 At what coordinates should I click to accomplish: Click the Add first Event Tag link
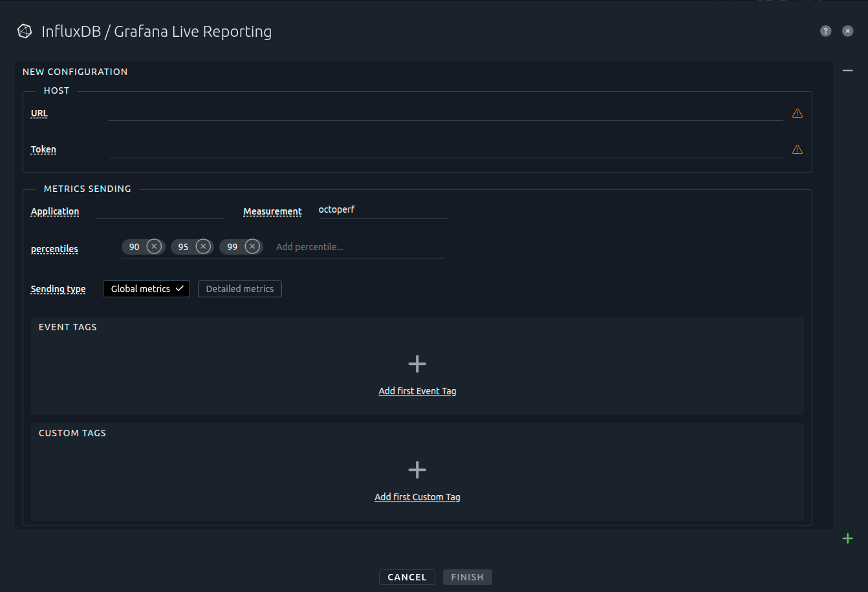pyautogui.click(x=417, y=390)
